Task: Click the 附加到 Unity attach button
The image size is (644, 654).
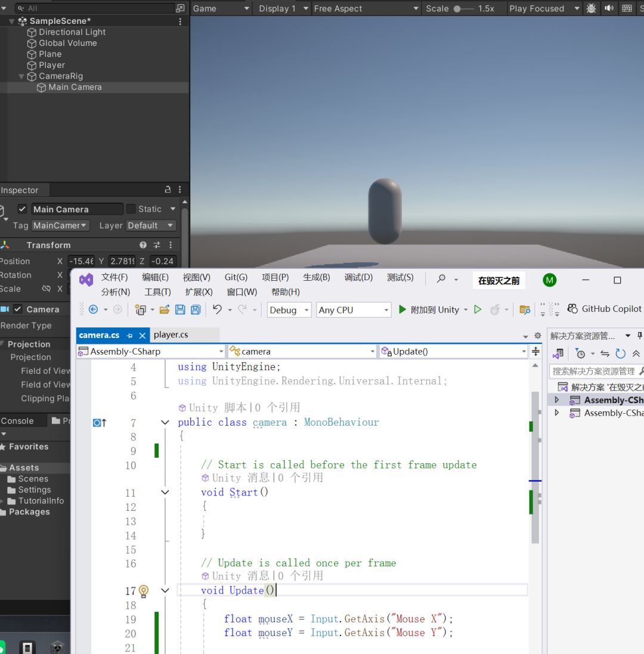Action: point(429,309)
